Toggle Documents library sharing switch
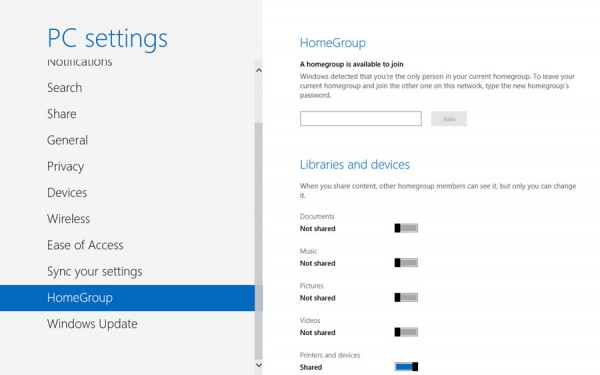This screenshot has height=375, width=600. [406, 228]
